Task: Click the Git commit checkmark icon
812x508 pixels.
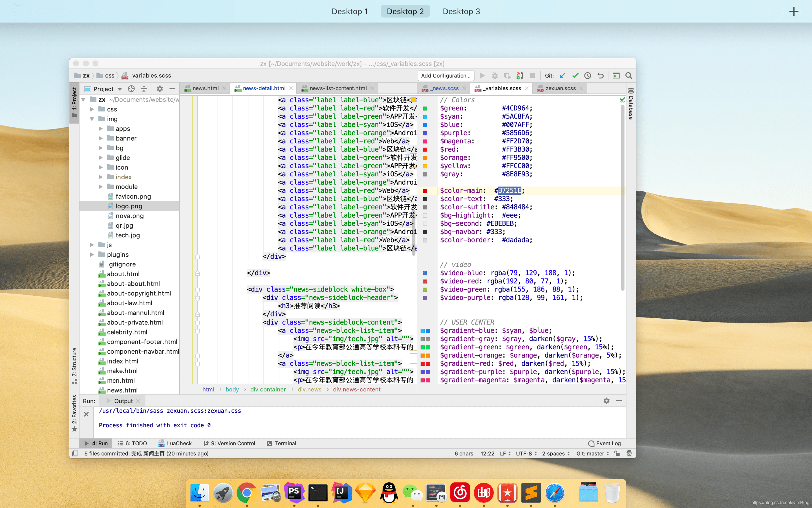Action: coord(575,76)
